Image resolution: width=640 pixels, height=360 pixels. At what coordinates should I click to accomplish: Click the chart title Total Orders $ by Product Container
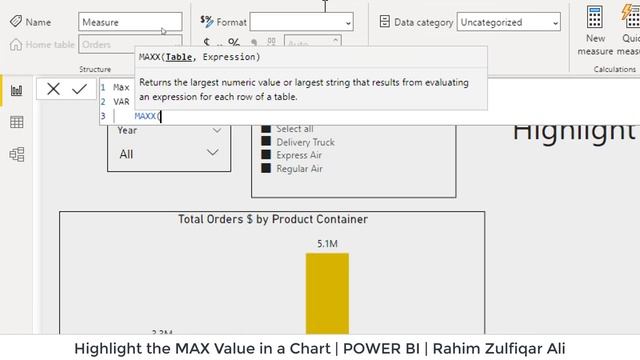(x=273, y=219)
